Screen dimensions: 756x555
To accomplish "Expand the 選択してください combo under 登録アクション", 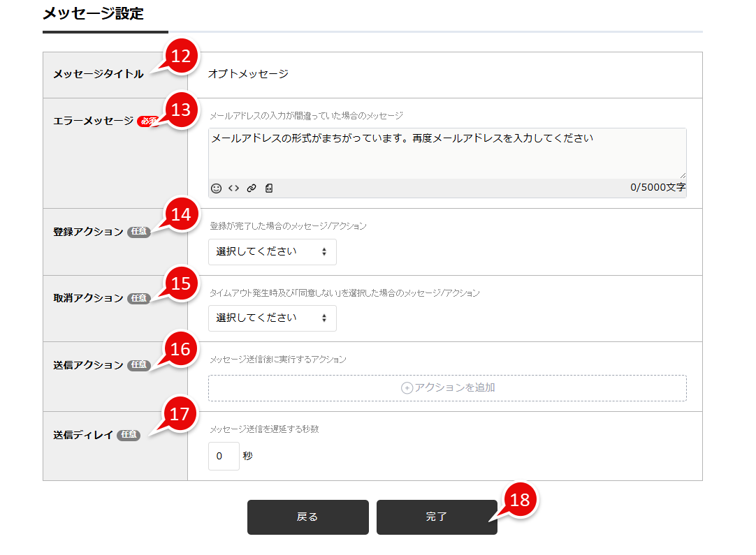I will (272, 252).
